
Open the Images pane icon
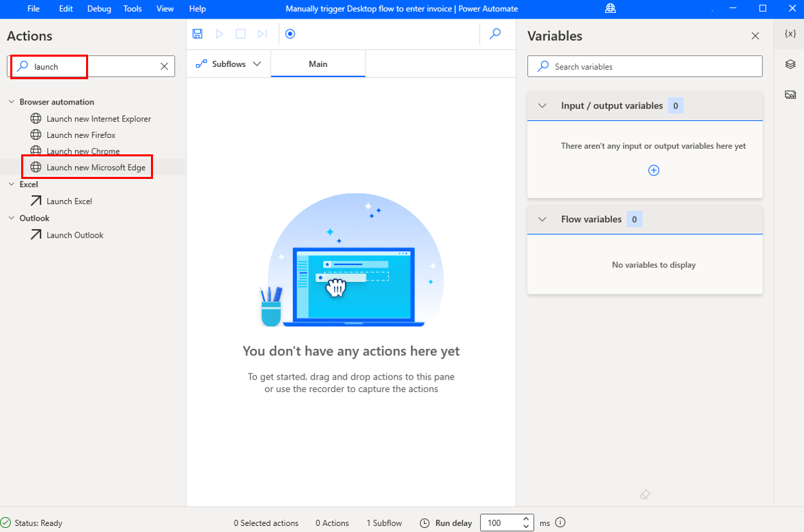coord(790,94)
